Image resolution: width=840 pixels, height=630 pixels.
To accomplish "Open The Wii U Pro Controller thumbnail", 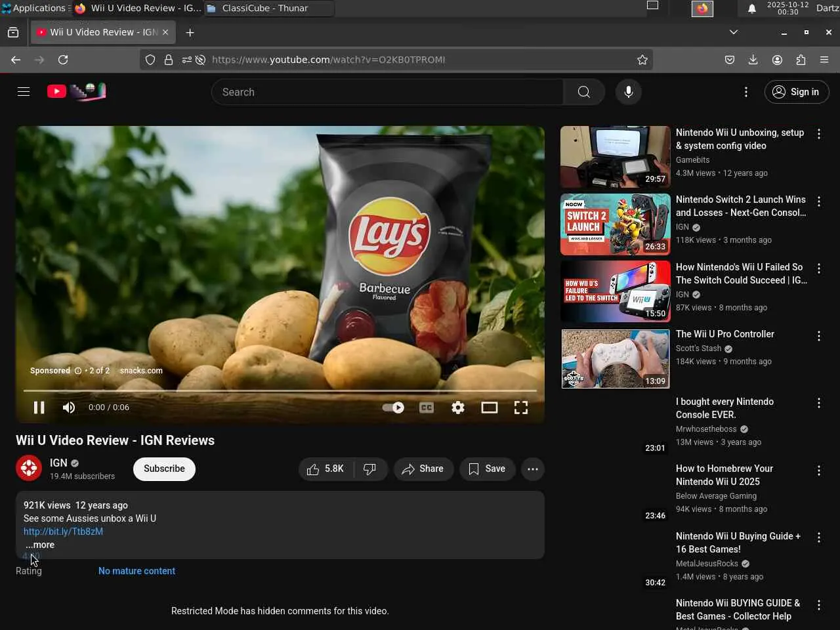I will pos(615,359).
